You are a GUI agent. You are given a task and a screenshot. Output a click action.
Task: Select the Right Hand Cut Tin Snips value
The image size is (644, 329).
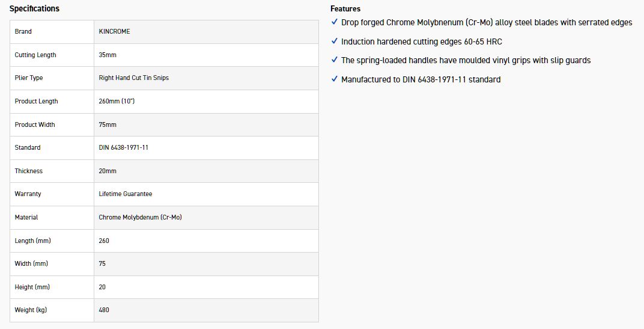(134, 78)
